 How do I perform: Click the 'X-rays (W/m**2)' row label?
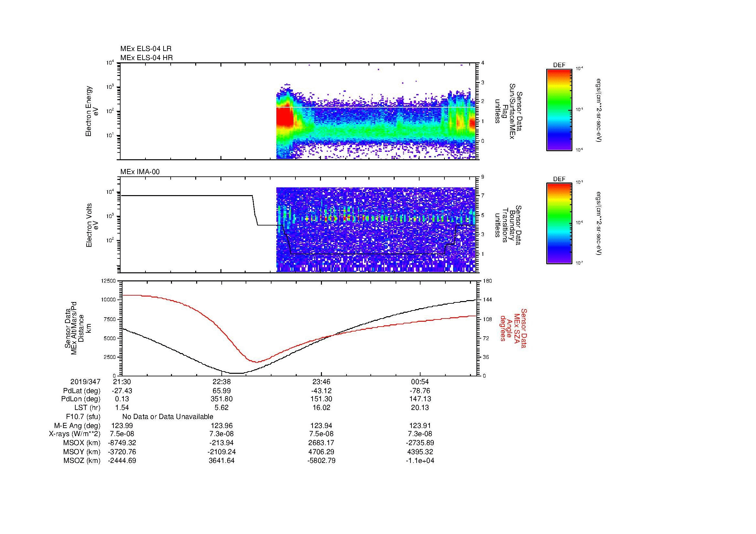[75, 434]
